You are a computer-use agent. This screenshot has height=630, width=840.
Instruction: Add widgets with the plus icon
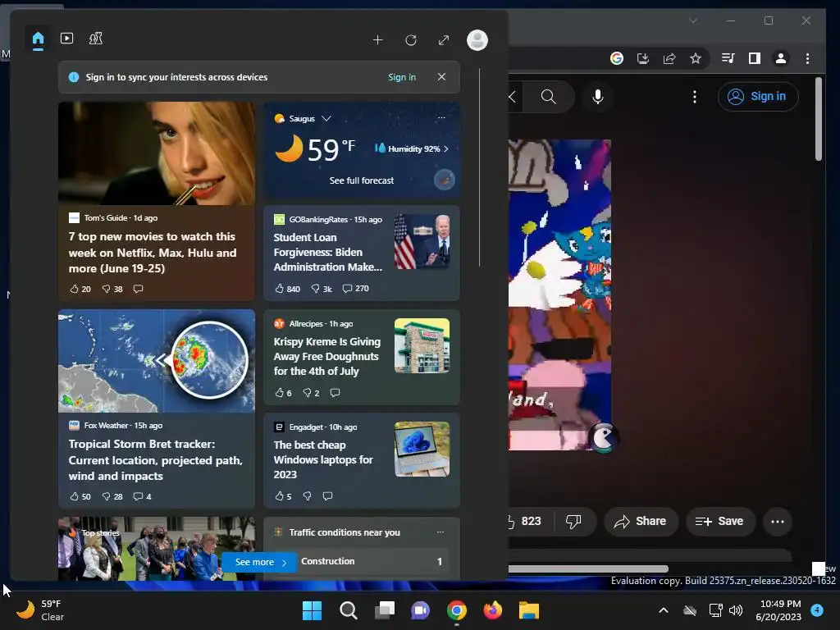pos(377,40)
